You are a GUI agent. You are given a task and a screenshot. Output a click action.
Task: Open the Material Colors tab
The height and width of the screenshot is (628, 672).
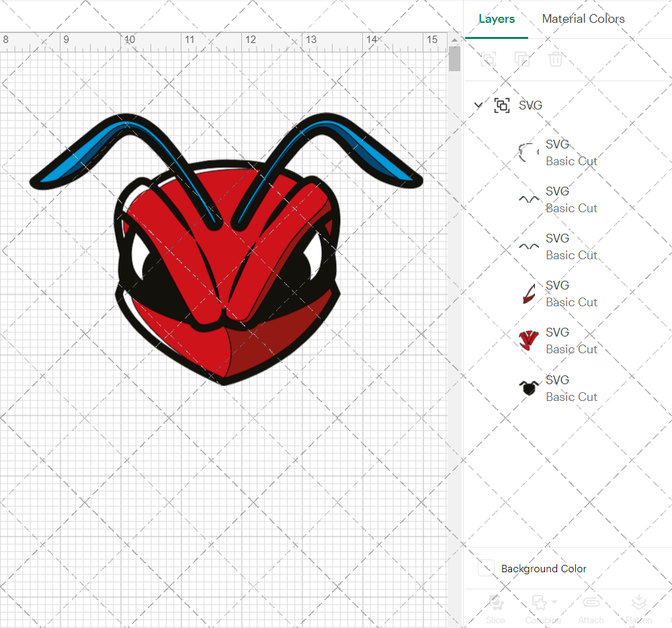(583, 19)
